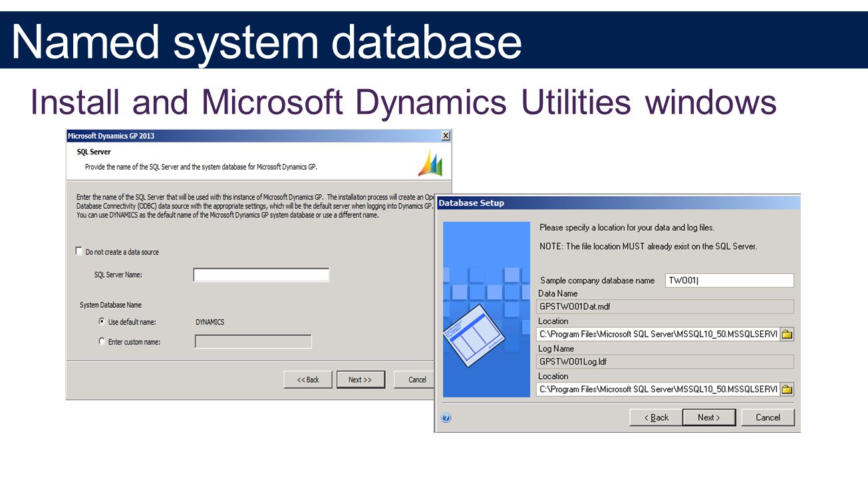
Task: Cancel the Microsoft Dynamics GP 2013 installer
Action: click(414, 380)
